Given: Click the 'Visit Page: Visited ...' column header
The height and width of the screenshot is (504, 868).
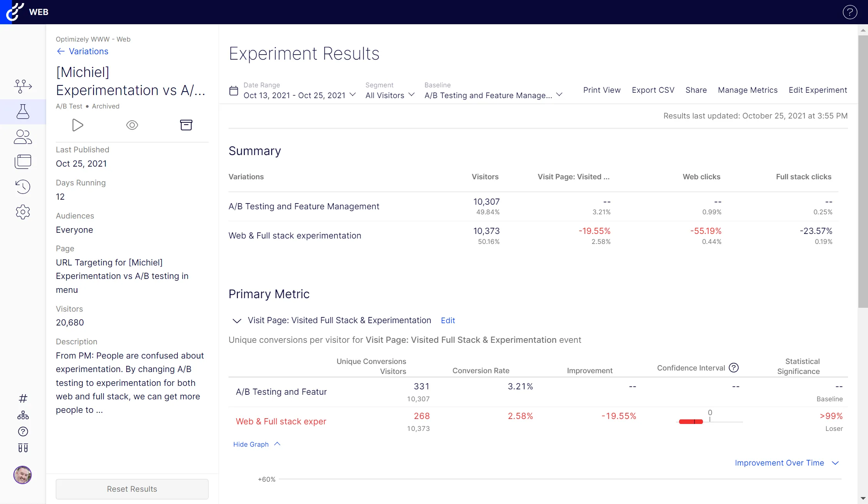Looking at the screenshot, I should pos(573,177).
